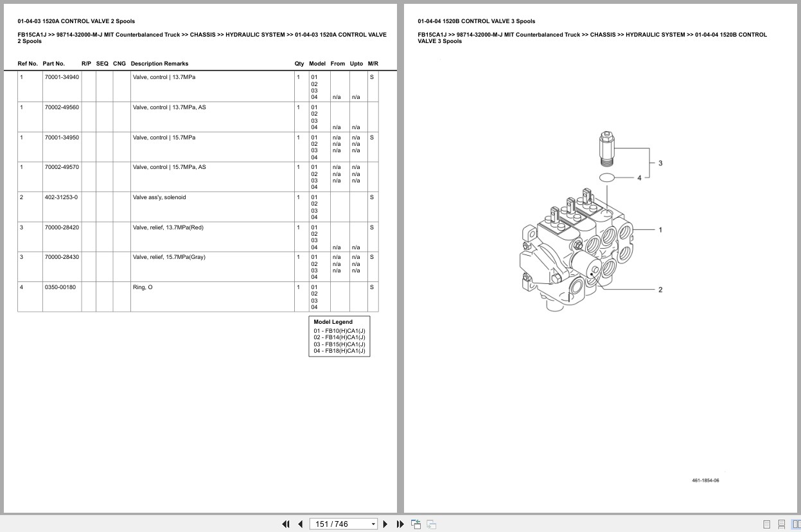
Task: Click part number 70000-28430
Action: coord(62,257)
